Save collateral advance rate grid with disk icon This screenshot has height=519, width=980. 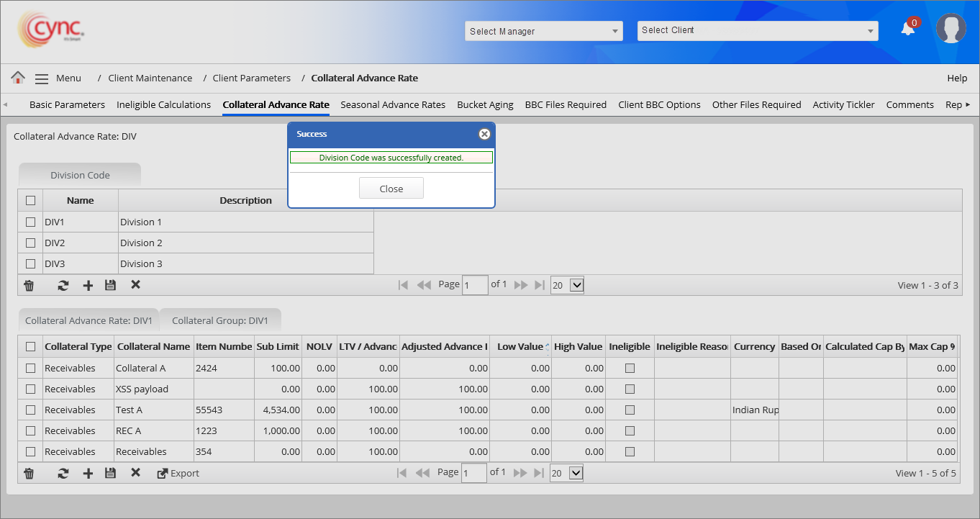(x=110, y=473)
